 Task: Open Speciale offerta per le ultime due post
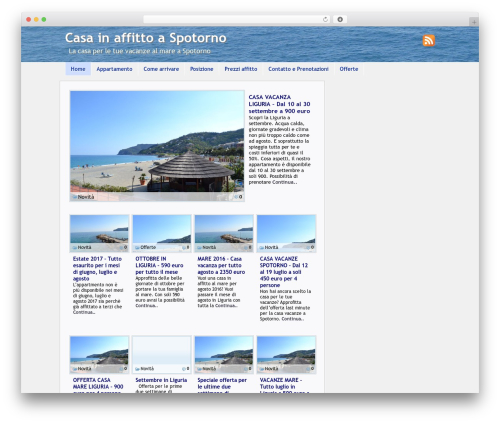(x=222, y=385)
